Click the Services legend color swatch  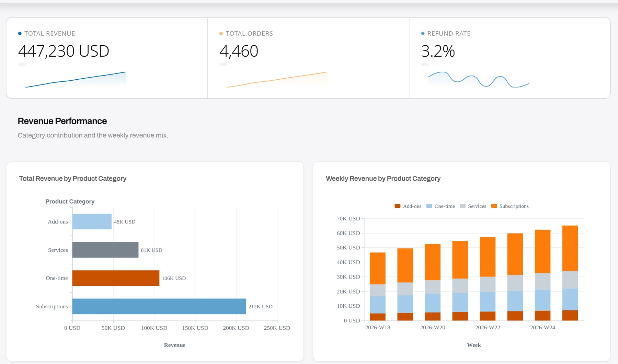[x=463, y=206]
